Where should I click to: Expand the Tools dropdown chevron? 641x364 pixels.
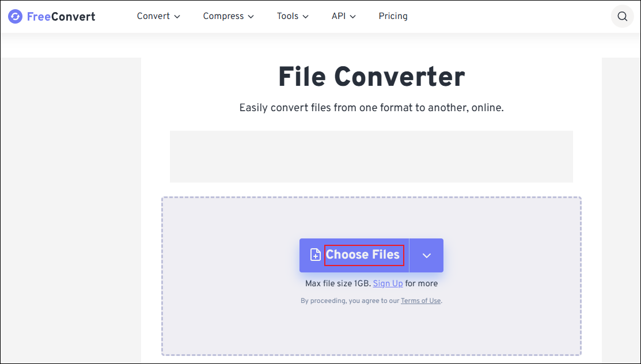click(x=306, y=17)
